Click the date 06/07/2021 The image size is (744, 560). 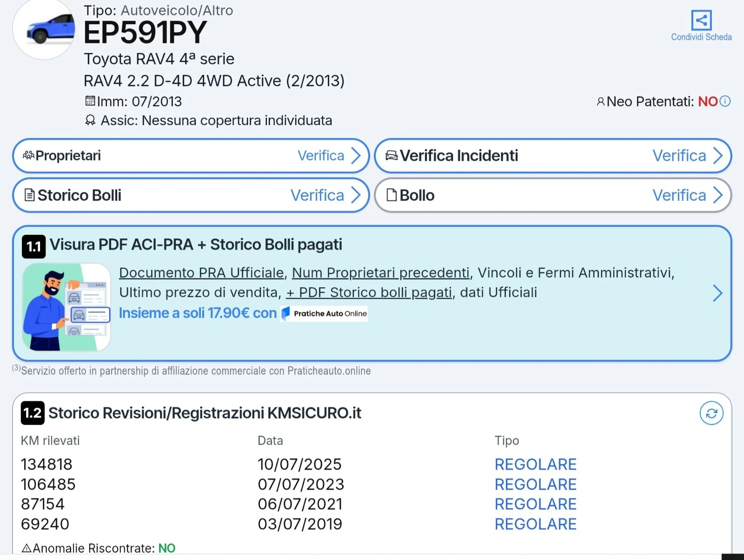click(300, 504)
